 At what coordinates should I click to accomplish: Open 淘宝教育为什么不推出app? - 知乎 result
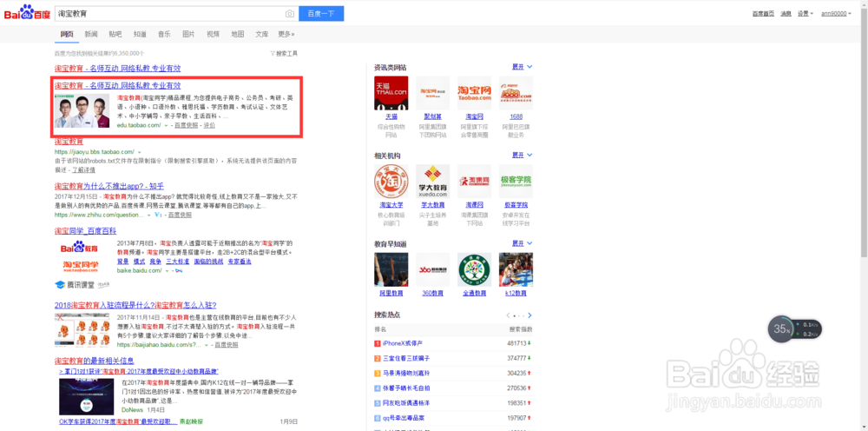point(109,186)
